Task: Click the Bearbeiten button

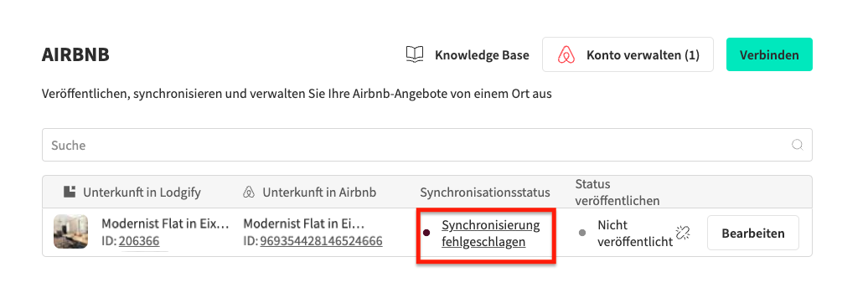Action: click(x=753, y=233)
